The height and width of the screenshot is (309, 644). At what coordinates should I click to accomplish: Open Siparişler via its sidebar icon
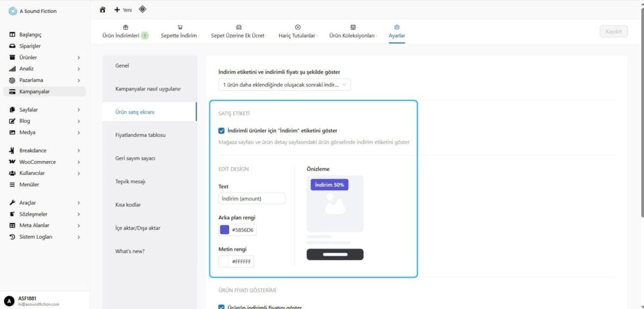pyautogui.click(x=13, y=46)
